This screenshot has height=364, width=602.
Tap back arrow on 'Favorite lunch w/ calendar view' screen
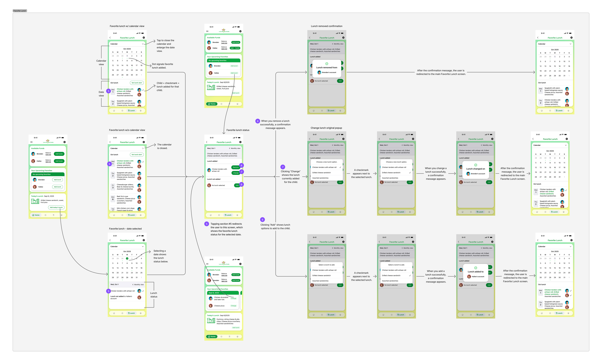(x=110, y=38)
